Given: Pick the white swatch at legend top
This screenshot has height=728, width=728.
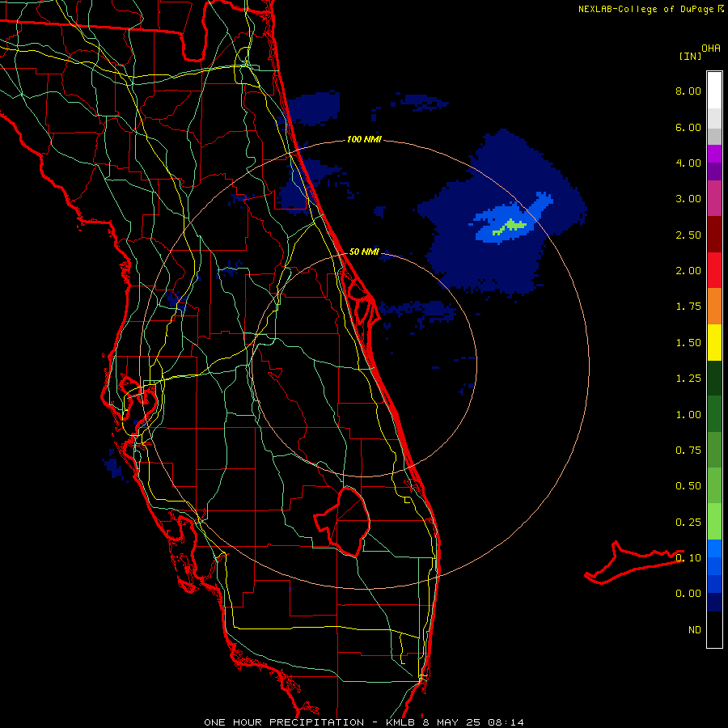Looking at the screenshot, I should 714,91.
